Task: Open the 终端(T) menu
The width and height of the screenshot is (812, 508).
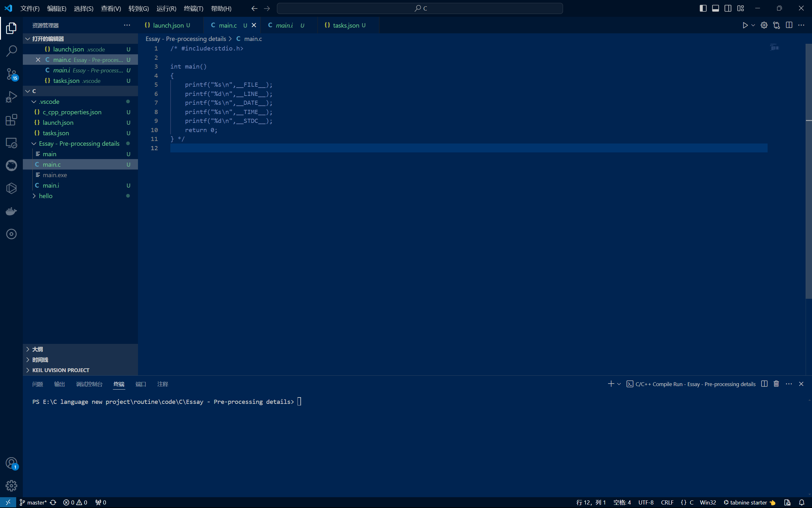Action: (193, 8)
